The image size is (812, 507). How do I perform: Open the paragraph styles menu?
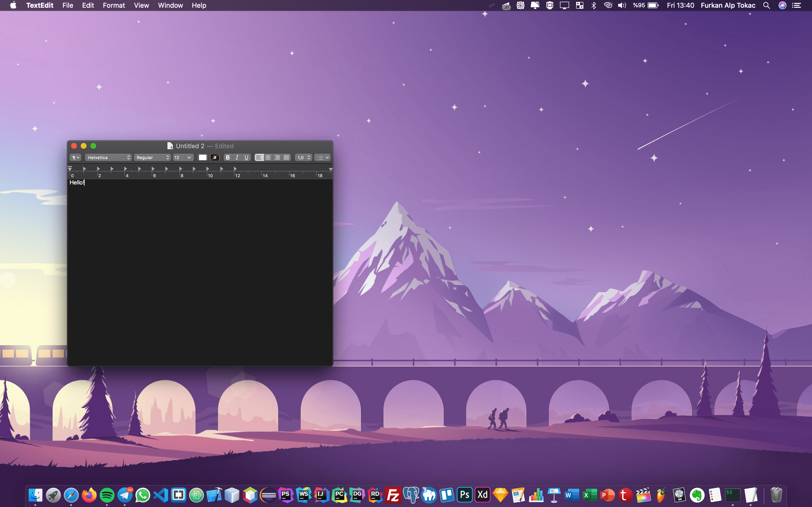tap(75, 158)
